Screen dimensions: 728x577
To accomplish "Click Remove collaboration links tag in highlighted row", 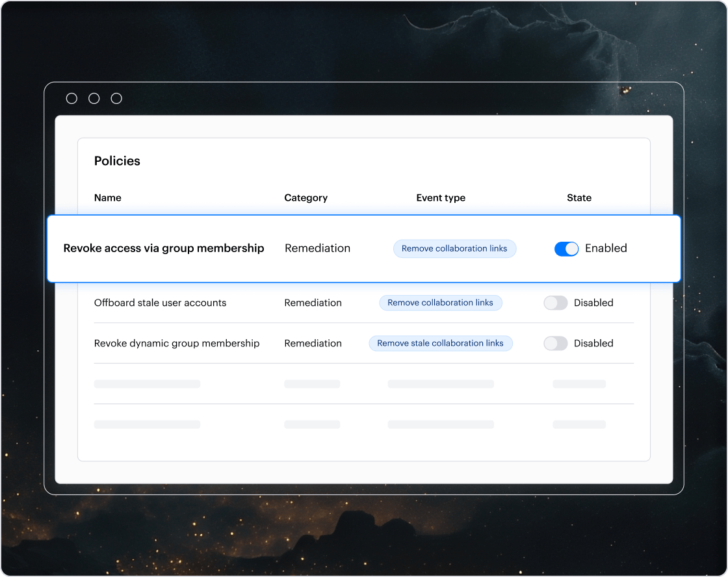I will coord(454,249).
